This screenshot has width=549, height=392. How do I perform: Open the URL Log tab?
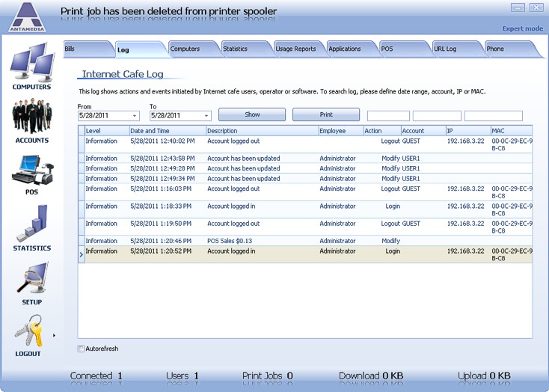coord(458,49)
